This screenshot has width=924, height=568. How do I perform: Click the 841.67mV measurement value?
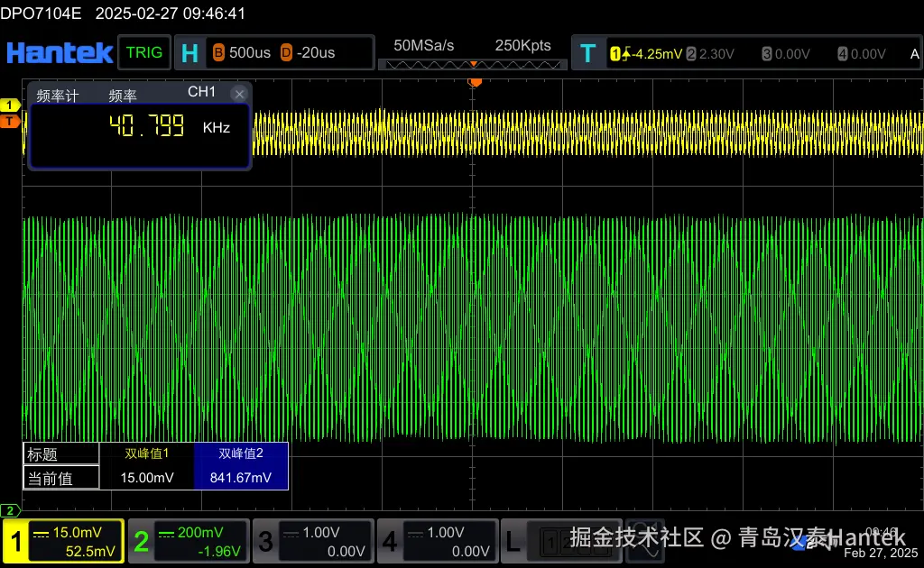click(241, 477)
